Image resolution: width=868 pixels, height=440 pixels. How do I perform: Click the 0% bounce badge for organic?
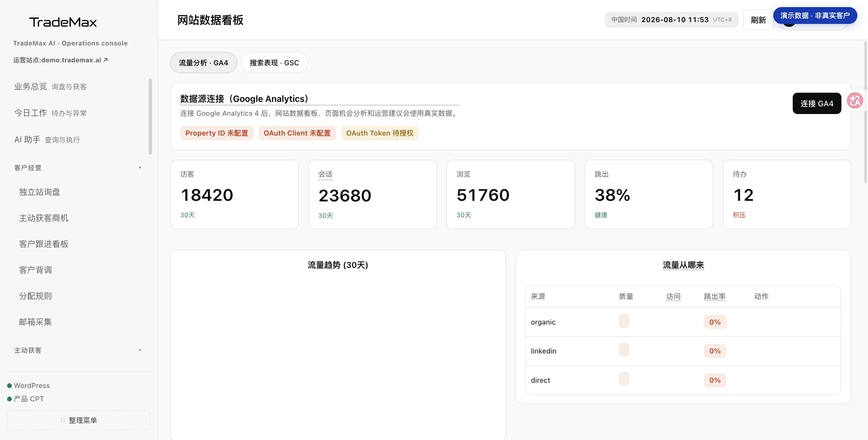click(715, 322)
